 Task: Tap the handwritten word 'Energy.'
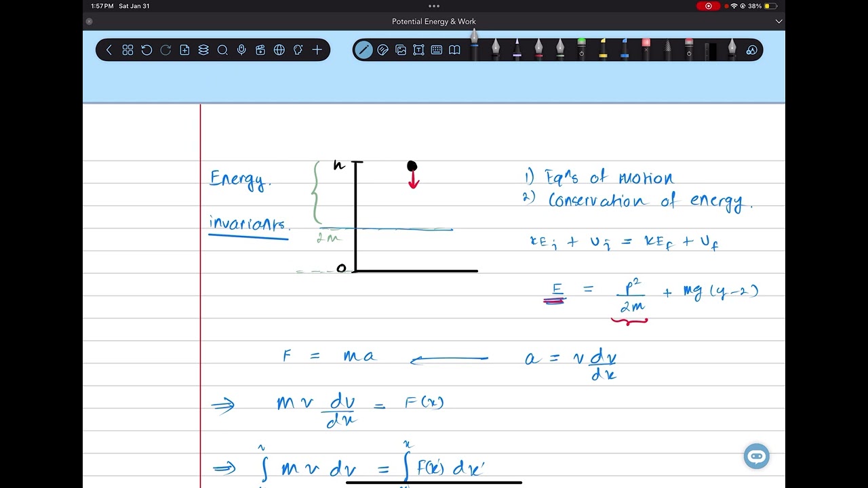point(241,180)
